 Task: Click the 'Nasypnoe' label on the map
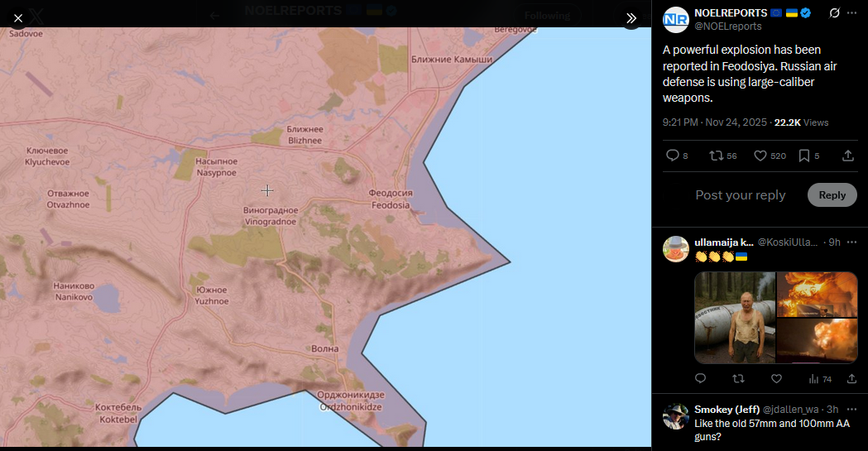(x=217, y=173)
